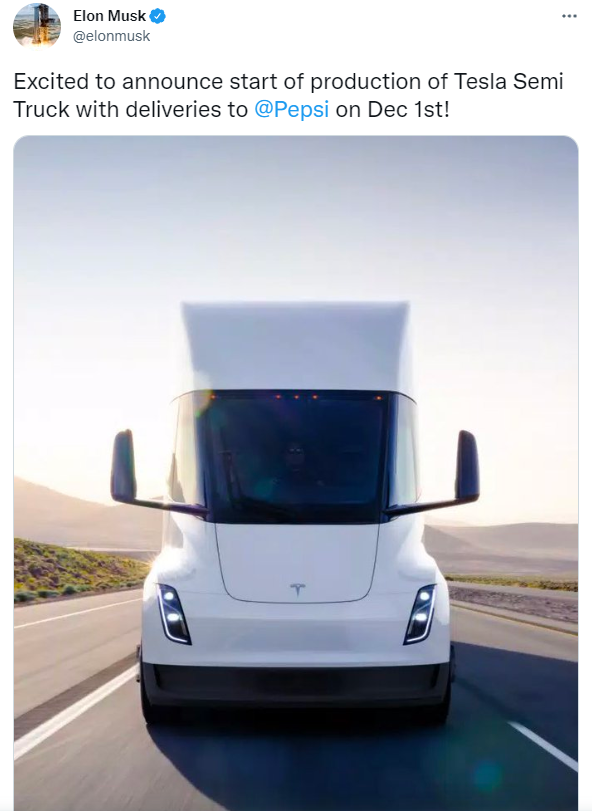Screen dimensions: 592x811
Task: Open the three-dot more options menu
Action: tap(569, 16)
